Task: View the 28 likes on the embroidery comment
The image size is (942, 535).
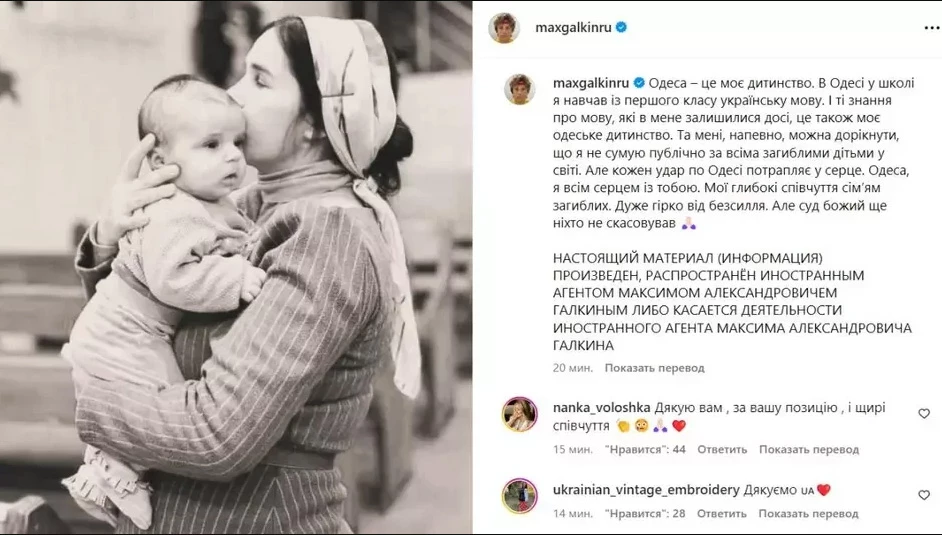Action: click(x=645, y=513)
